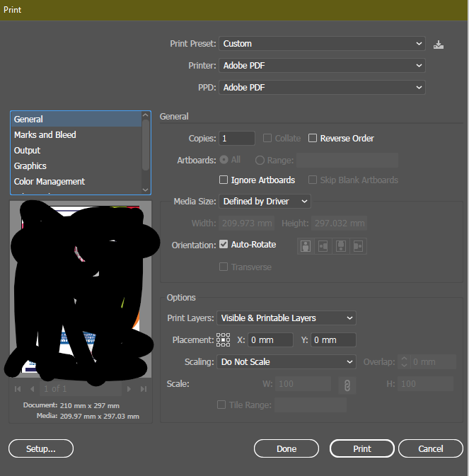Click the media Width field
Image resolution: width=469 pixels, height=476 pixels.
pos(247,224)
